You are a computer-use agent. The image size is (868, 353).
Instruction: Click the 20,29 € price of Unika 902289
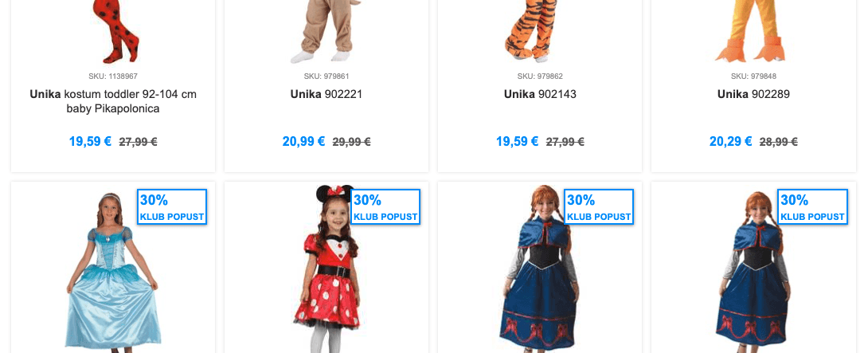pyautogui.click(x=731, y=141)
